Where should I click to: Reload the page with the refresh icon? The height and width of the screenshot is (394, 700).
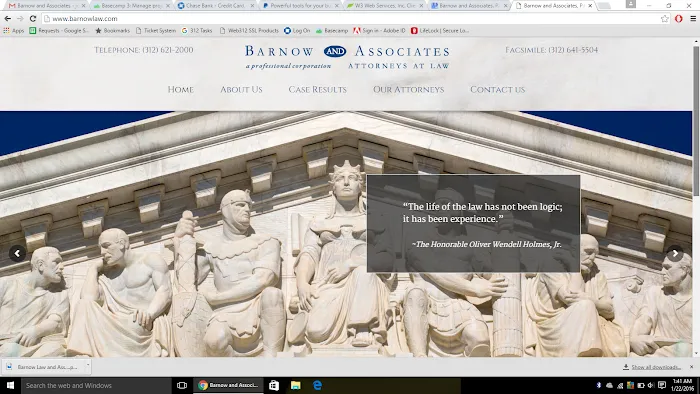coord(33,19)
